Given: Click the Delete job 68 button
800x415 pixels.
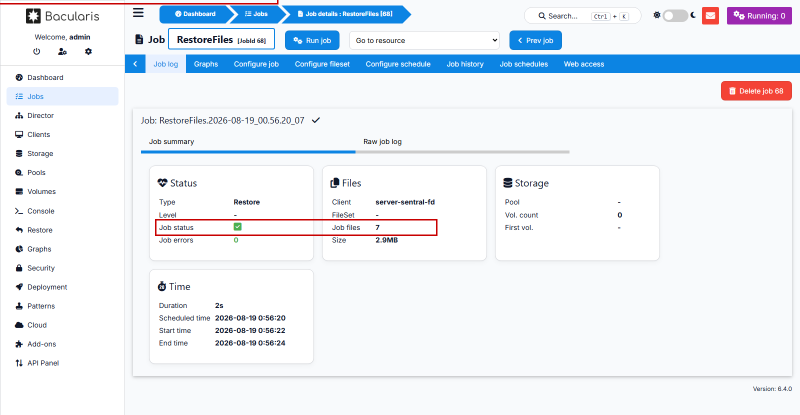Looking at the screenshot, I should tap(756, 91).
